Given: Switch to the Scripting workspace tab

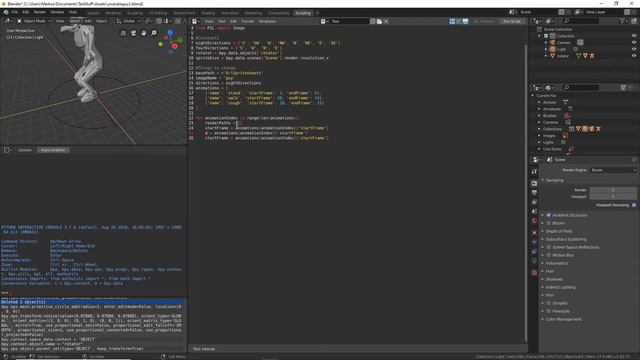Looking at the screenshot, I should tap(303, 13).
